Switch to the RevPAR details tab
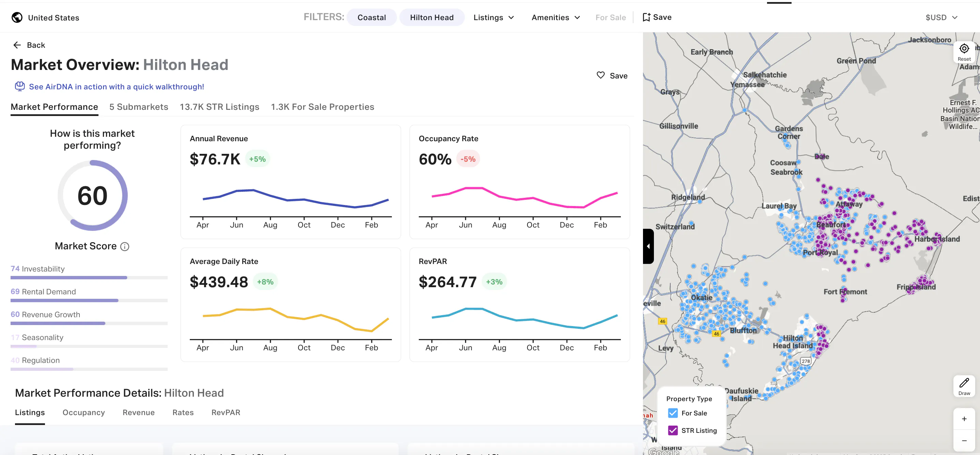The height and width of the screenshot is (455, 980). pyautogui.click(x=226, y=413)
